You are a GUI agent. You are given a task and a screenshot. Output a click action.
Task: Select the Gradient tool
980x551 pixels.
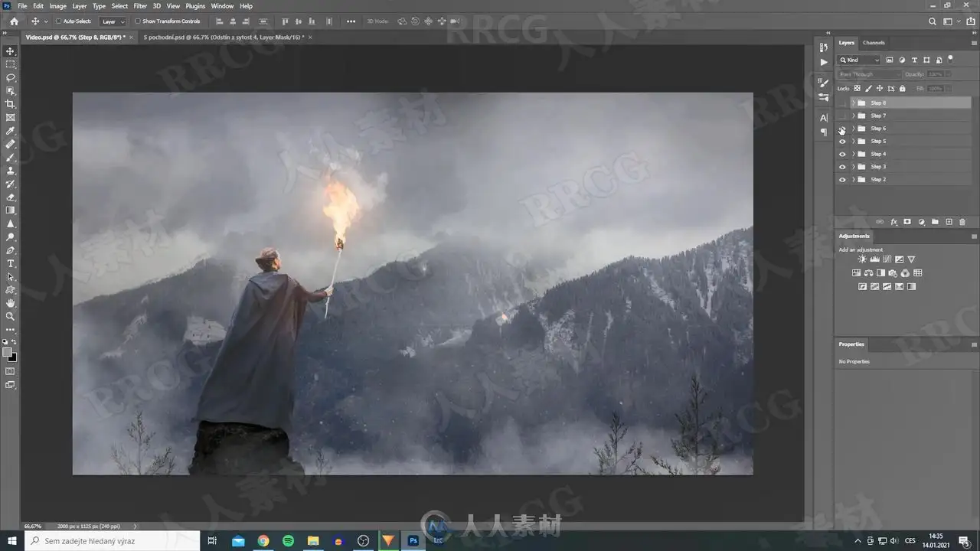click(11, 210)
